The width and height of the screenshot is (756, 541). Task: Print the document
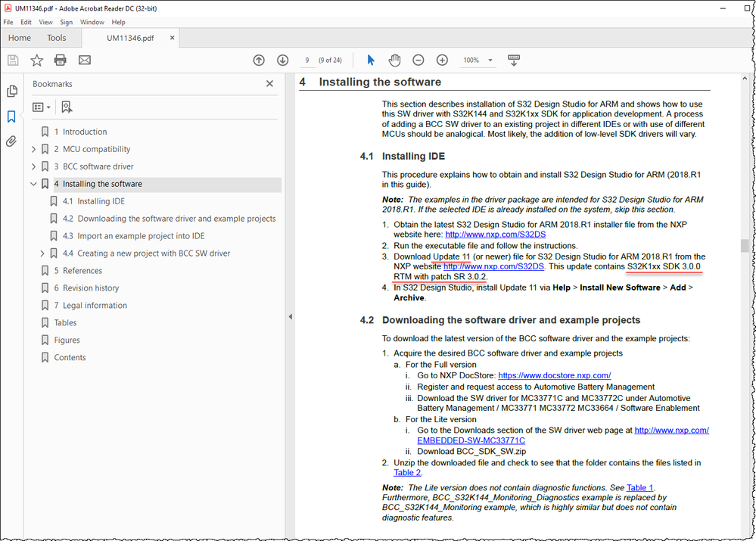tap(60, 60)
